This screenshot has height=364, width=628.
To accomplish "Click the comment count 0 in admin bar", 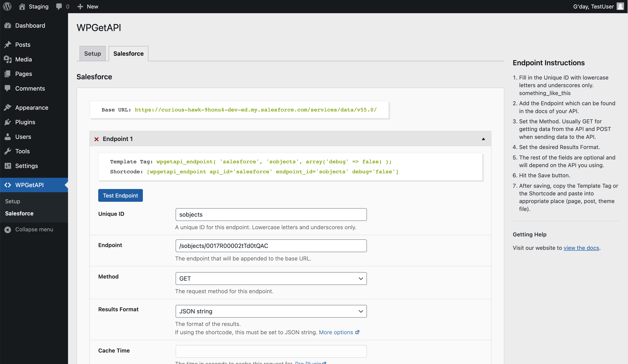I will (x=68, y=6).
